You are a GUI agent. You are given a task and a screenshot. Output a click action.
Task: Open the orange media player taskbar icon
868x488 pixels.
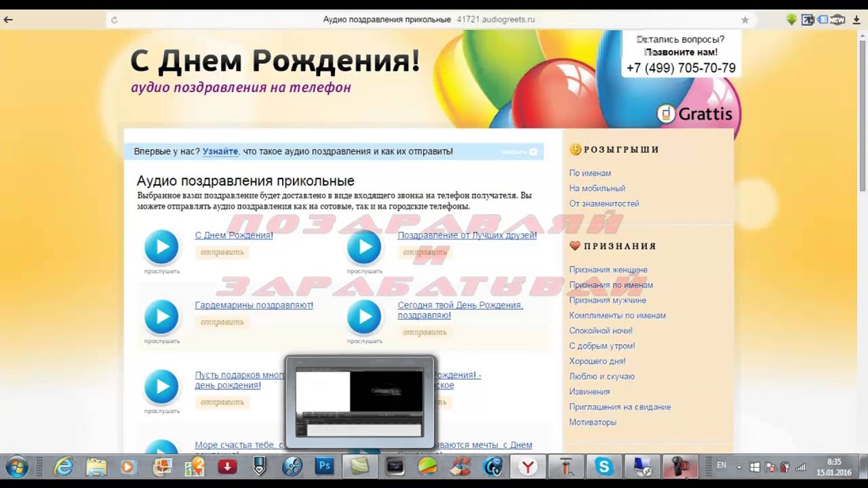127,467
